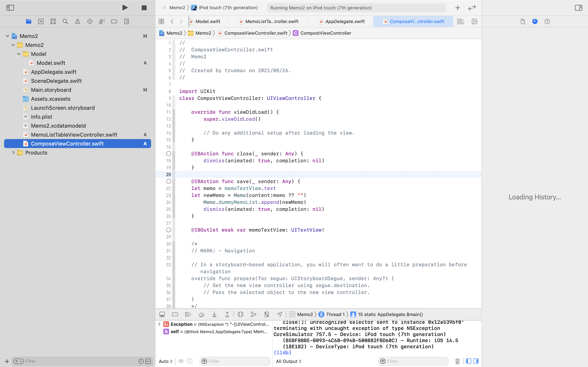Click the iPod touch device selector
Screen dimensions: 588x367
[228, 8]
